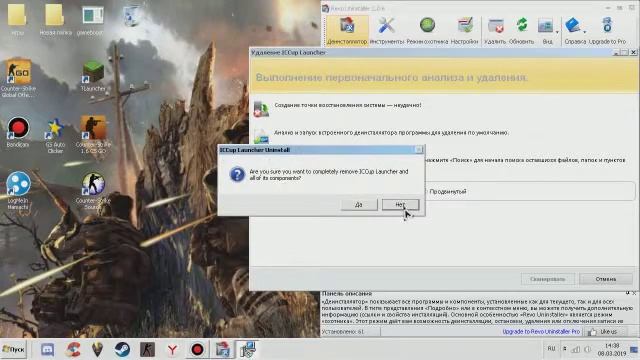Click the RU language indicator in tray
Screen dimensions: 640x360
point(551,349)
